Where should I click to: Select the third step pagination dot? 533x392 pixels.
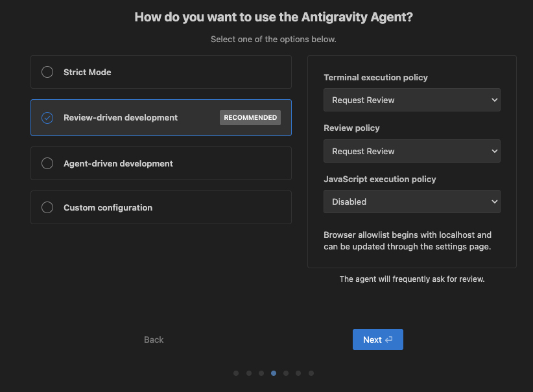point(261,373)
